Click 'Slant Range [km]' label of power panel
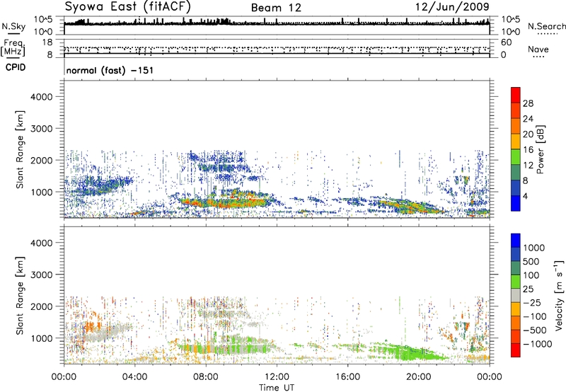 point(20,149)
